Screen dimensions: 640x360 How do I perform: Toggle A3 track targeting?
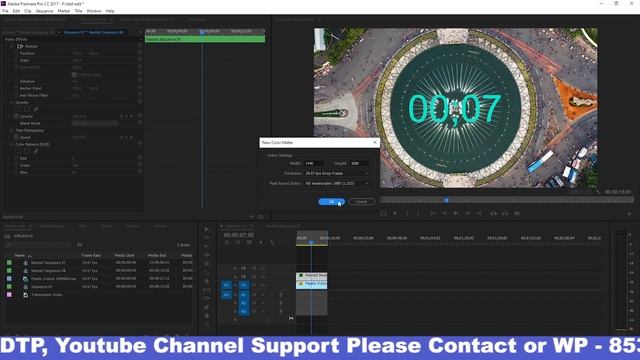tap(244, 311)
